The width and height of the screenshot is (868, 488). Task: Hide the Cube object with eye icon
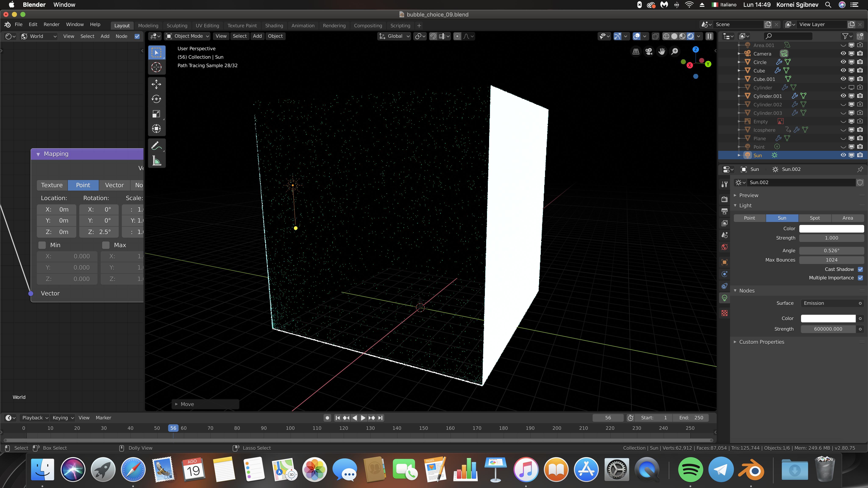(x=843, y=70)
